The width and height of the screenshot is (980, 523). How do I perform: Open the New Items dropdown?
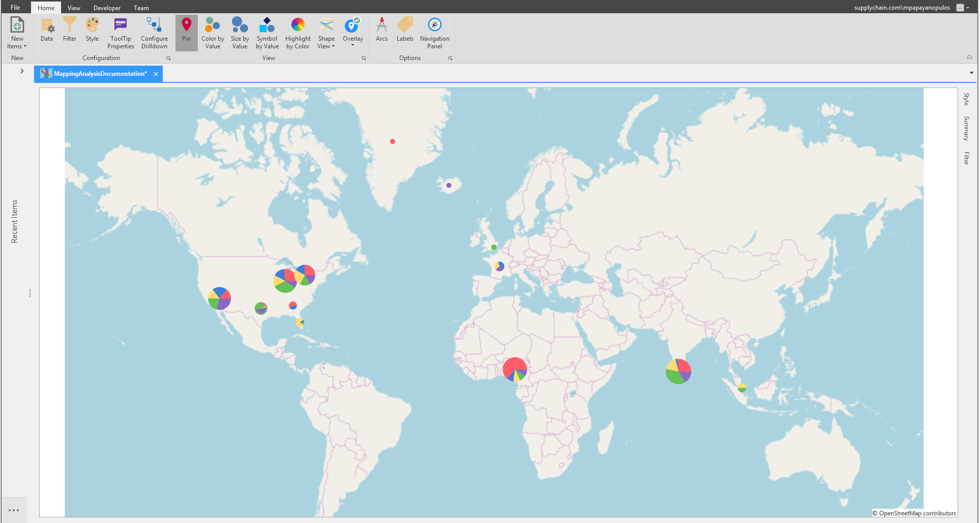pos(17,33)
